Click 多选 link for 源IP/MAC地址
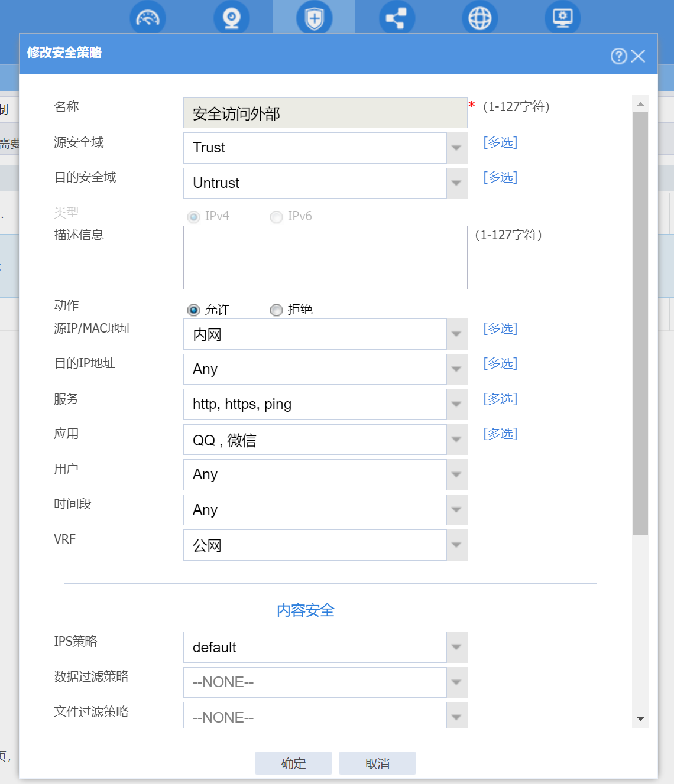The height and width of the screenshot is (784, 674). pyautogui.click(x=500, y=328)
